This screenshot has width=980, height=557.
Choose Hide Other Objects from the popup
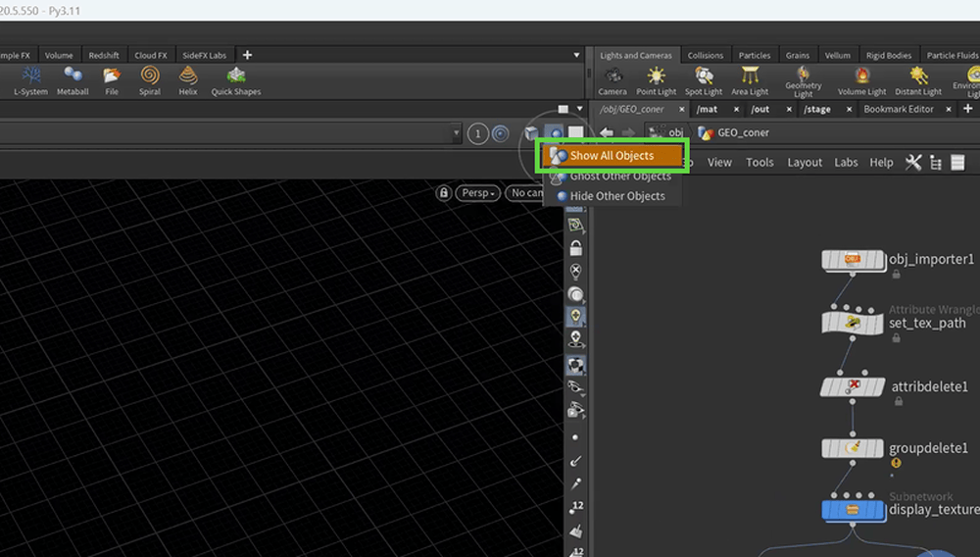[x=616, y=196]
